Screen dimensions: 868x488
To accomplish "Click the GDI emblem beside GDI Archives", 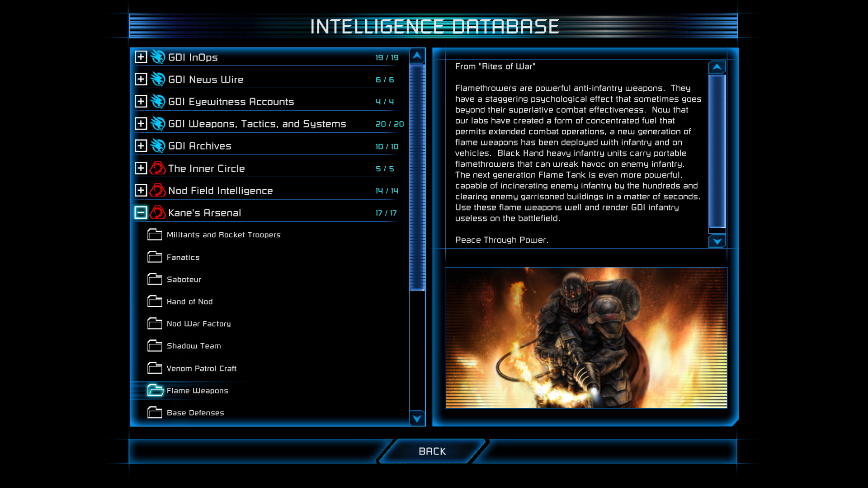I will pyautogui.click(x=158, y=145).
